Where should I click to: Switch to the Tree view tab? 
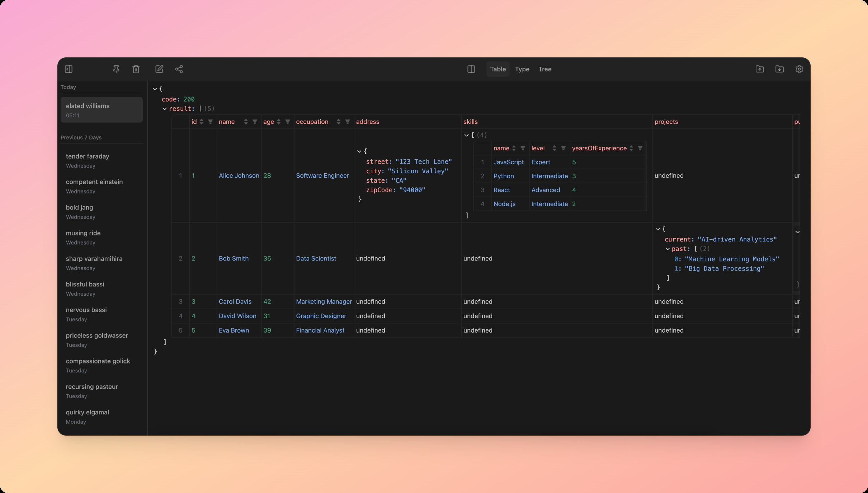544,69
